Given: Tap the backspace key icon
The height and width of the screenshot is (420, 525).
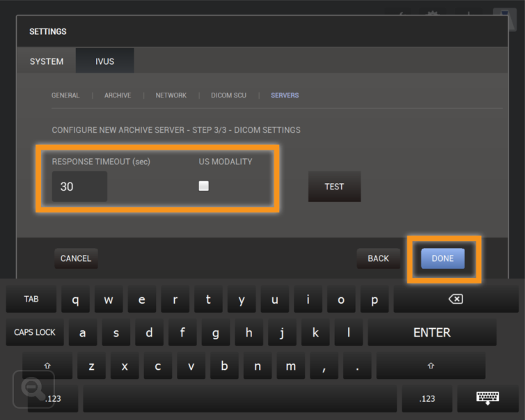Looking at the screenshot, I should coord(455,299).
